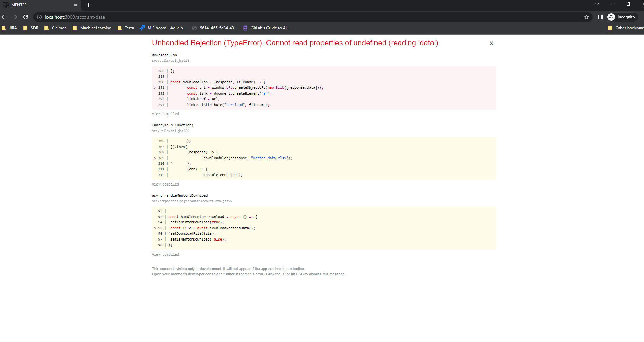The image size is (644, 342).
Task: Dismiss the error overlay with the X
Action: [x=491, y=43]
